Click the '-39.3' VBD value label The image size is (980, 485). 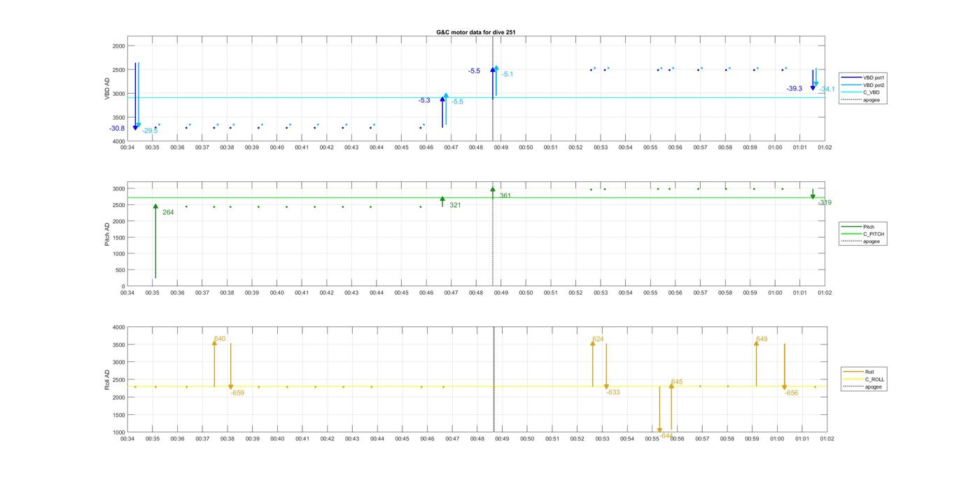tap(794, 89)
